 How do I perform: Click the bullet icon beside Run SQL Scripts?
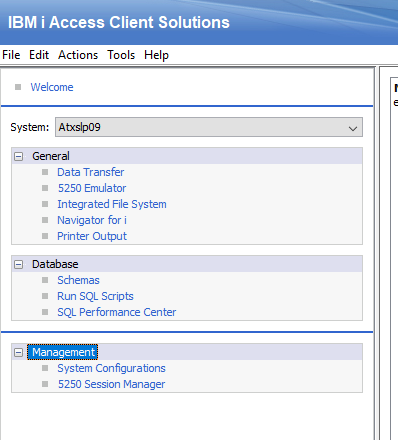pyautogui.click(x=45, y=296)
